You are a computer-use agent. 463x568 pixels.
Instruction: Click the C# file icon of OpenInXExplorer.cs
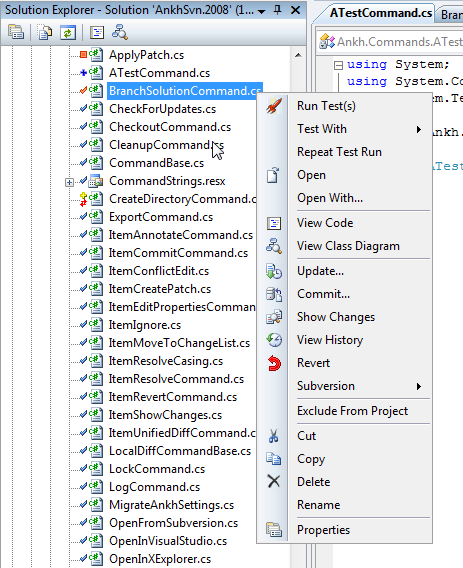click(x=96, y=559)
